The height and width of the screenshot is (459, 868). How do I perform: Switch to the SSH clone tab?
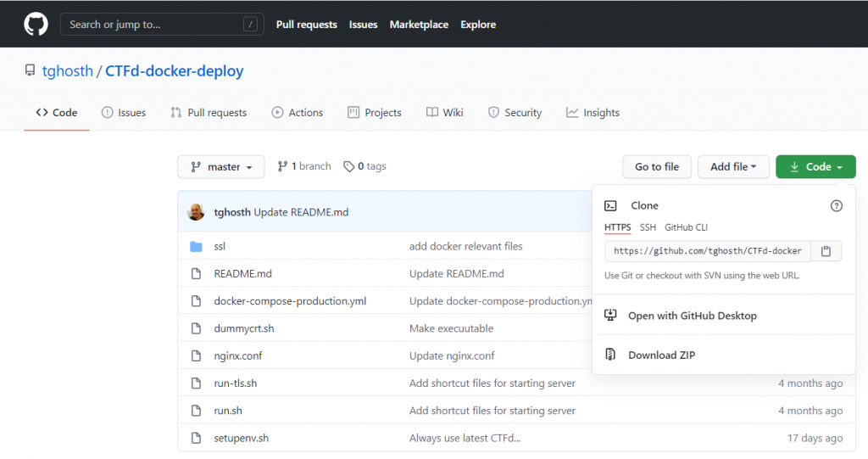(x=648, y=227)
